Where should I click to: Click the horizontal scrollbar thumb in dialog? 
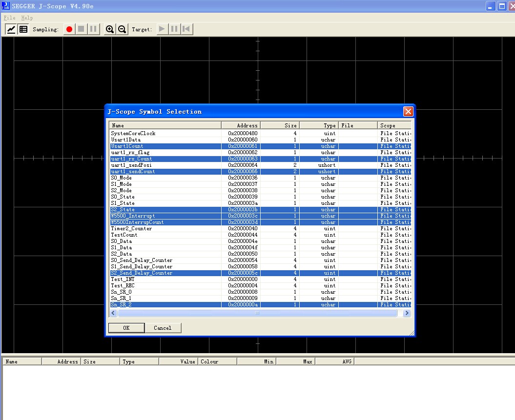(x=257, y=313)
